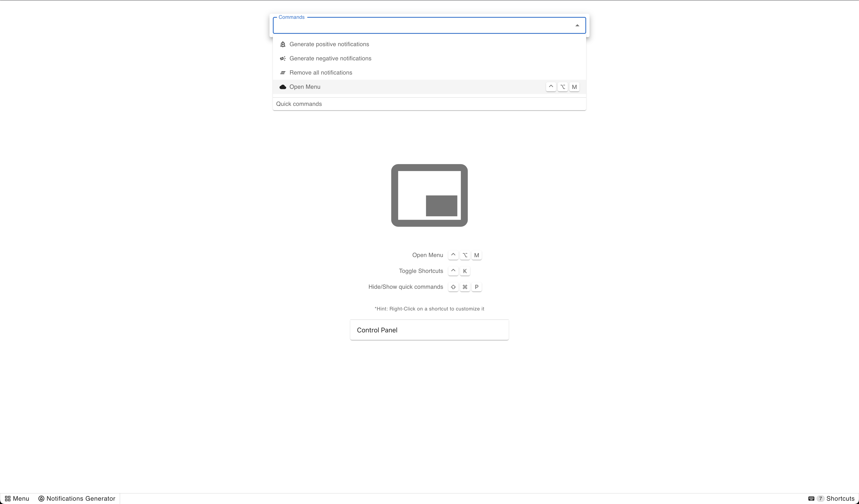This screenshot has height=504, width=859.
Task: Open Notifications Generator in status bar
Action: point(77,499)
